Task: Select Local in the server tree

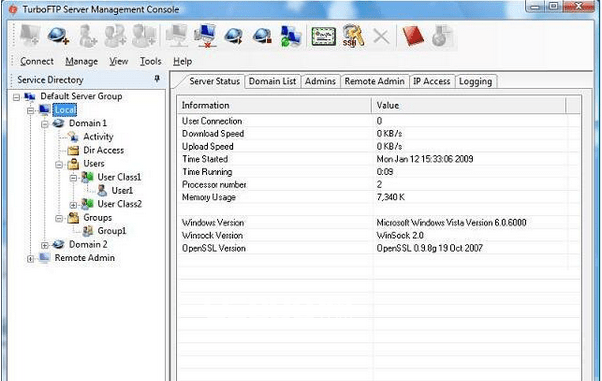Action: (65, 110)
